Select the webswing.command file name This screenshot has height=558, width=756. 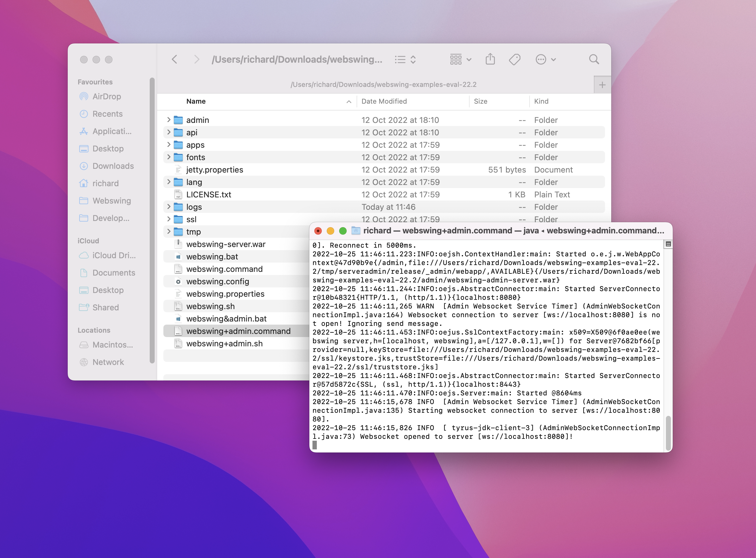click(224, 269)
